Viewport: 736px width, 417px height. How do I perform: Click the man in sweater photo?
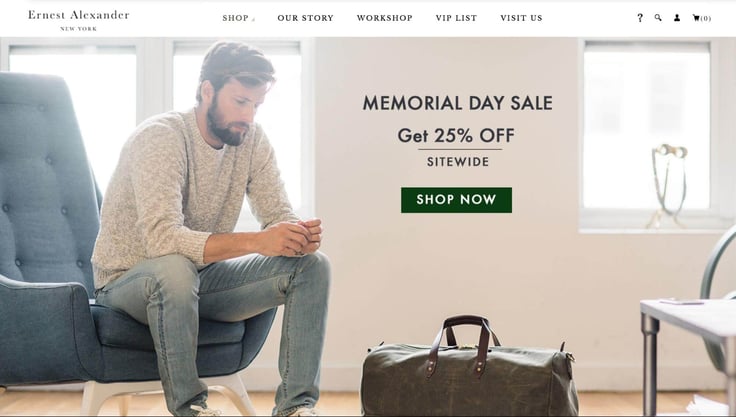(x=211, y=225)
